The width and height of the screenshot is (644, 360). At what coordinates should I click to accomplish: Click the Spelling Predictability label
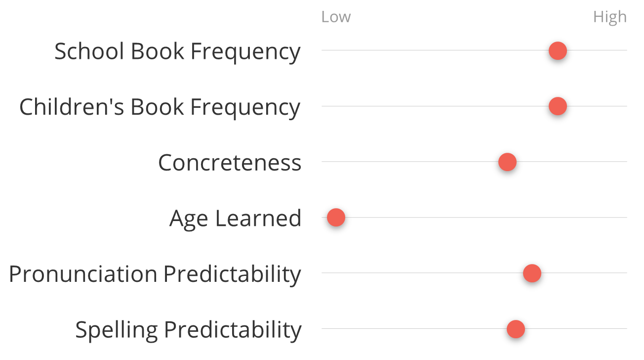pos(188,330)
